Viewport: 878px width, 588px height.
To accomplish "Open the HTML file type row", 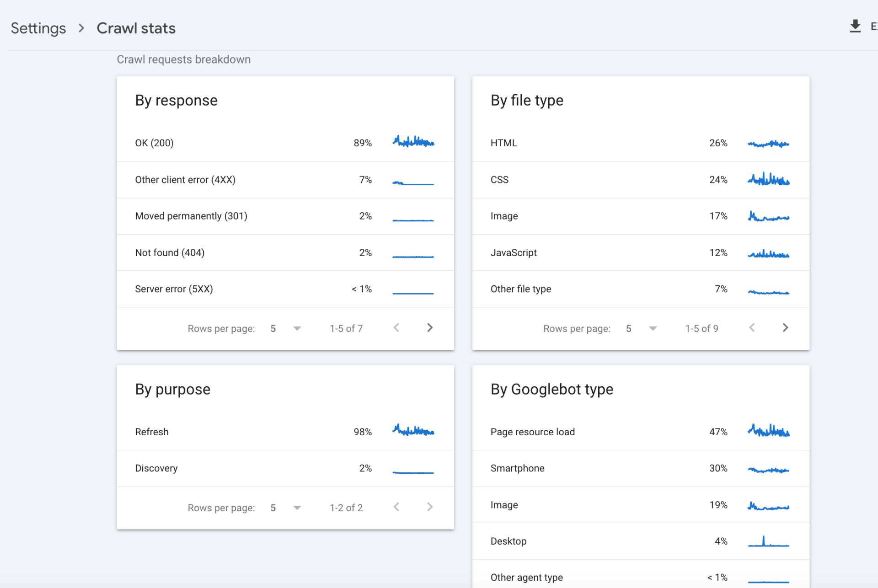I will [641, 143].
